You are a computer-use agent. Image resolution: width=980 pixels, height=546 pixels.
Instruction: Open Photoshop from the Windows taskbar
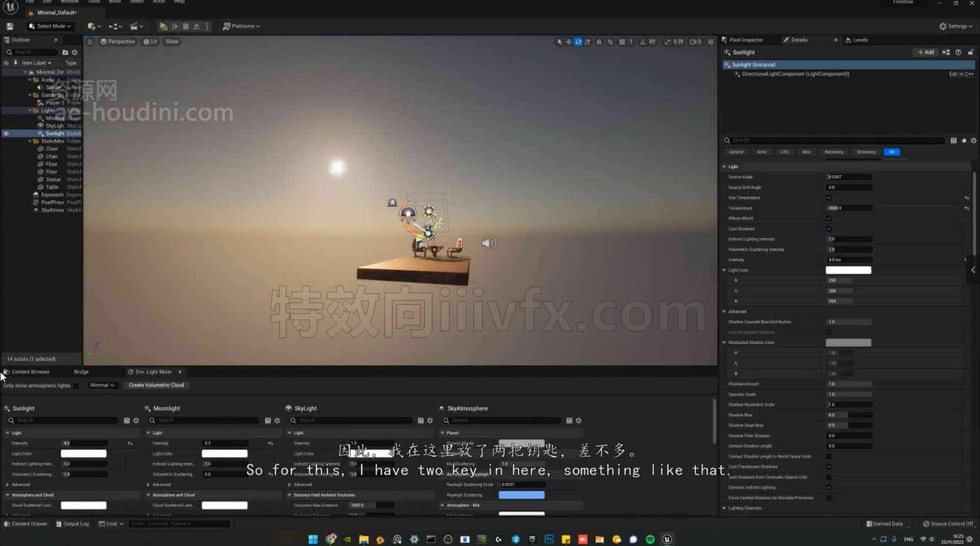coord(549,540)
